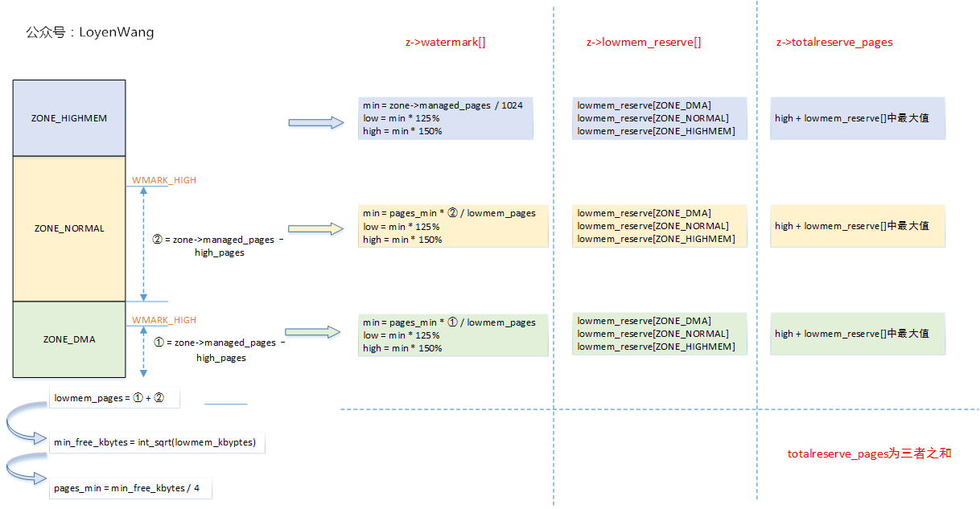Image resolution: width=980 pixels, height=509 pixels.
Task: Click the ② circled number annotation near ZONE_NORMAL
Action: coord(158,239)
